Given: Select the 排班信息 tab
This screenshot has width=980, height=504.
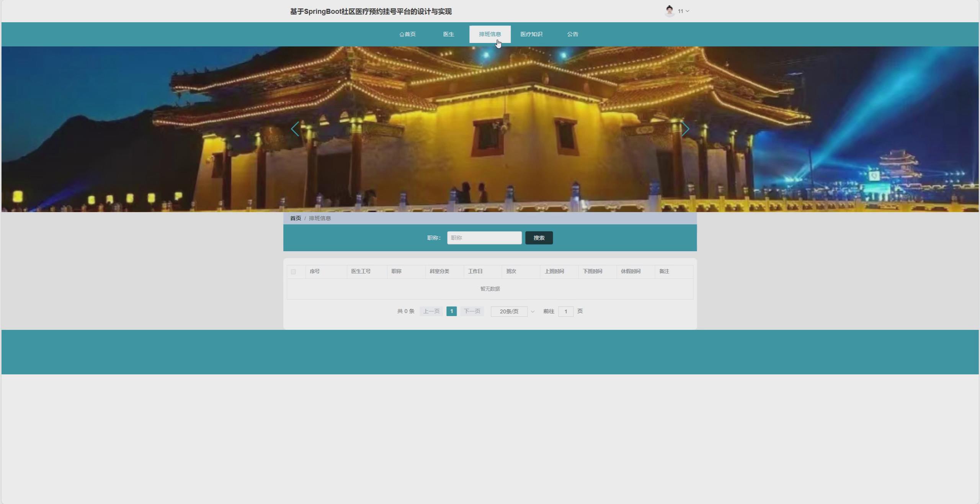Looking at the screenshot, I should [x=490, y=34].
